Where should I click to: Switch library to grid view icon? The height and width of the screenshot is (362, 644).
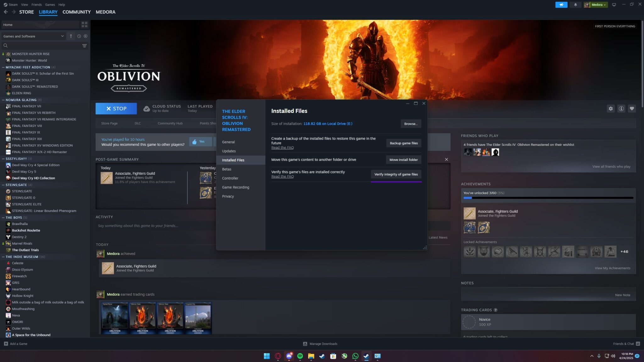point(84,25)
